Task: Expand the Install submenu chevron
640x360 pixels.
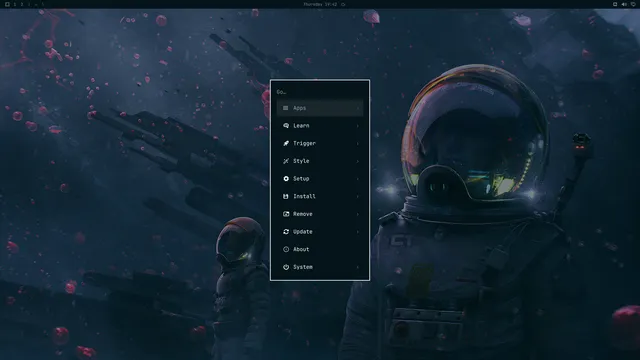Action: coord(358,196)
